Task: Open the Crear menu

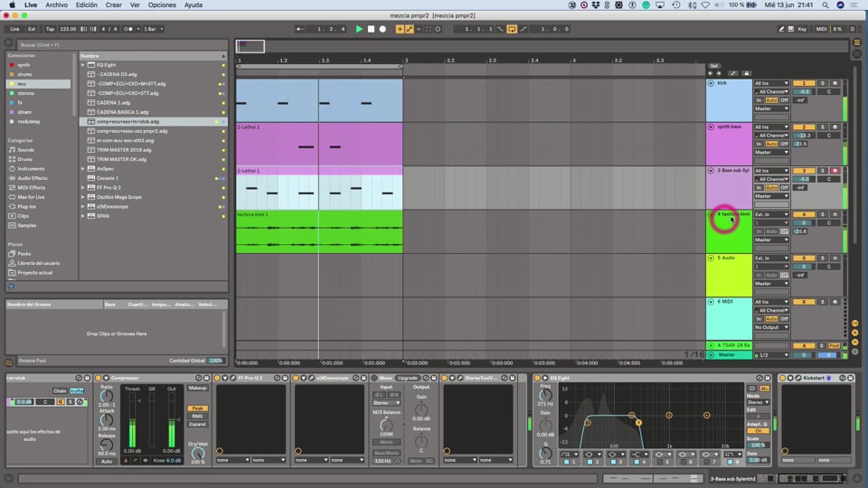Action: (x=114, y=5)
